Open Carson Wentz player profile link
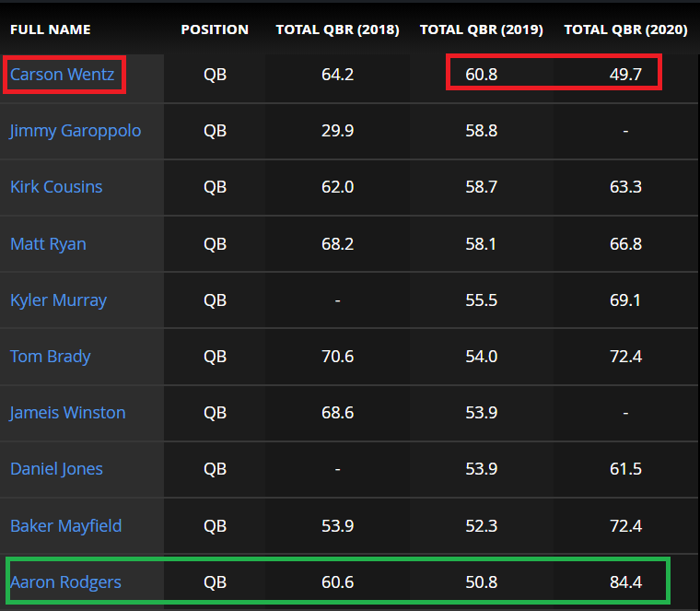This screenshot has height=611, width=700. 63,75
